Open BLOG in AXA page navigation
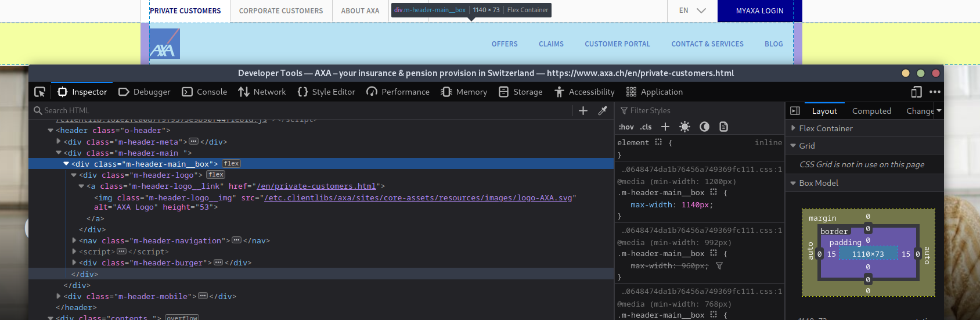The image size is (980, 320). pos(773,44)
